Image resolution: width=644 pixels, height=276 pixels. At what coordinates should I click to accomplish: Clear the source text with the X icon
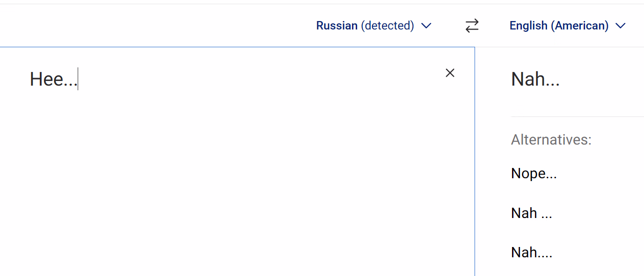[x=450, y=73]
